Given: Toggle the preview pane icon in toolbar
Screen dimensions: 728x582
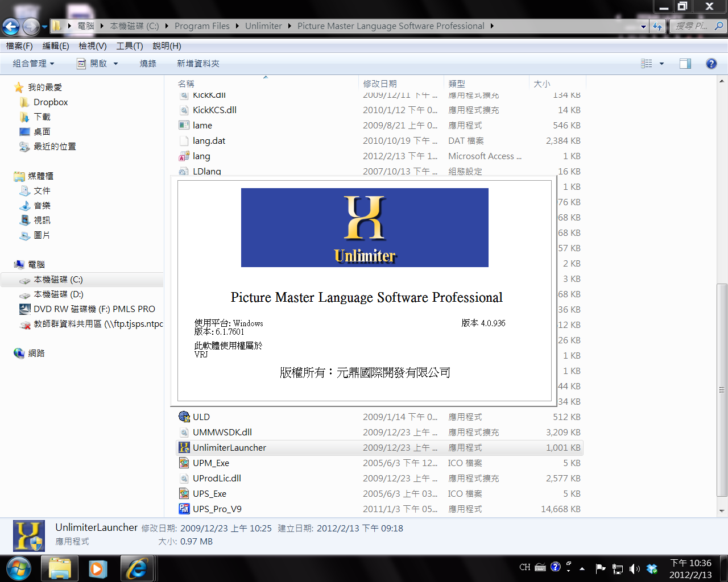Looking at the screenshot, I should 685,64.
